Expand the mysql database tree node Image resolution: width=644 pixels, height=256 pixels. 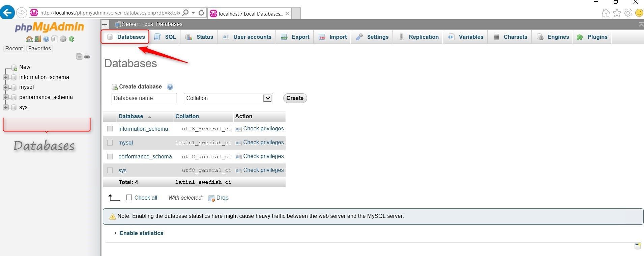click(5, 87)
